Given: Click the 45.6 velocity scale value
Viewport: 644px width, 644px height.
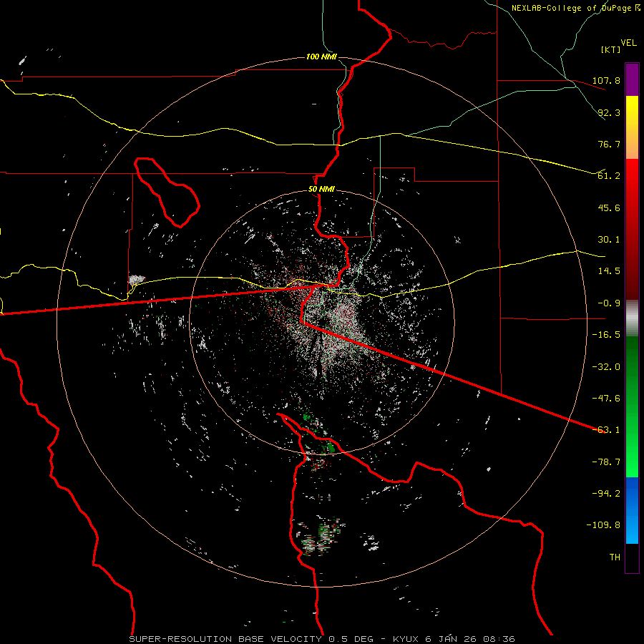Looking at the screenshot, I should point(609,208).
